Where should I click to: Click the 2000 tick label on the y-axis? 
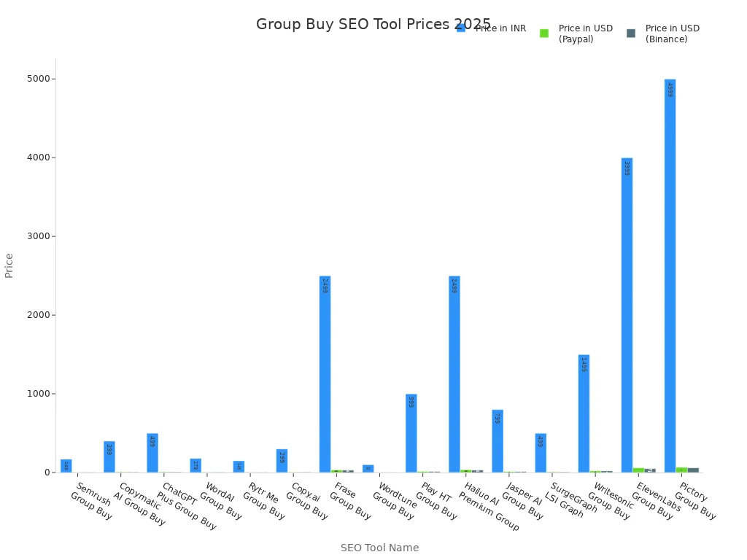tap(39, 315)
